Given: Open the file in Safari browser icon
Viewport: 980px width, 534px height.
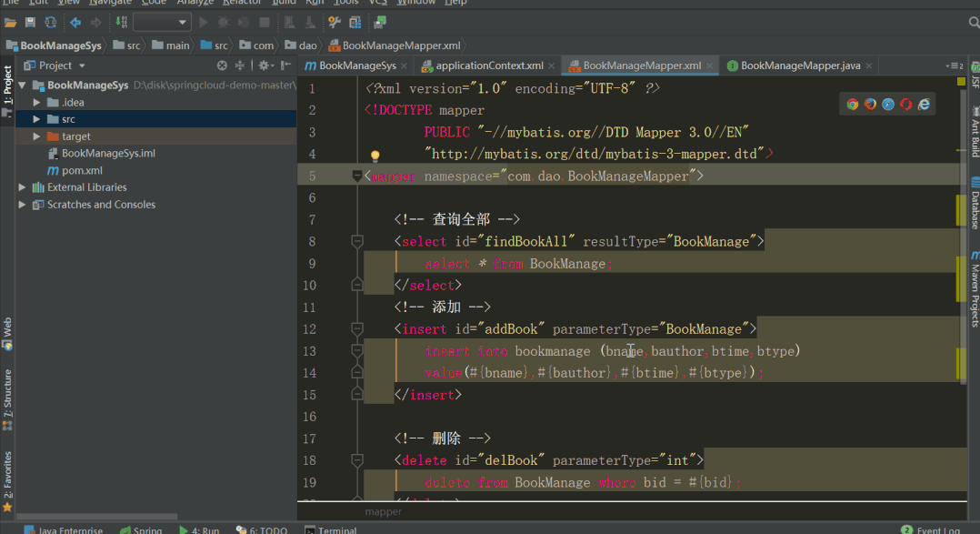Looking at the screenshot, I should coord(888,105).
